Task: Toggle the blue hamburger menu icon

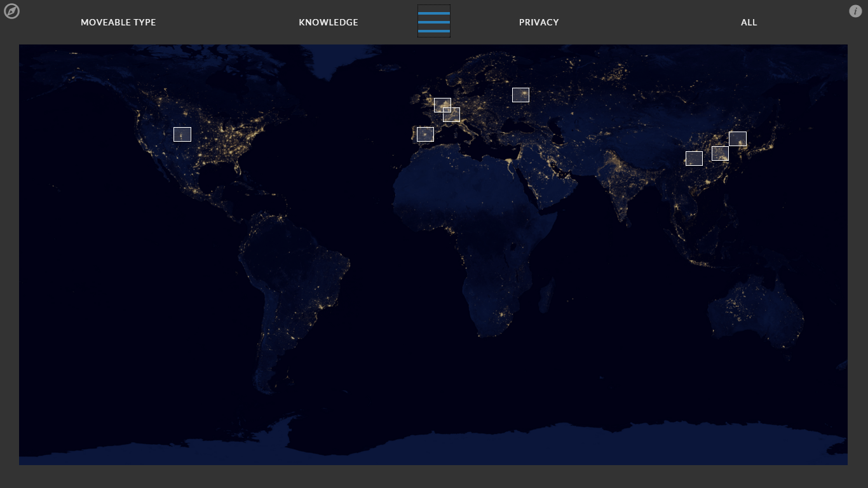Action: (434, 22)
